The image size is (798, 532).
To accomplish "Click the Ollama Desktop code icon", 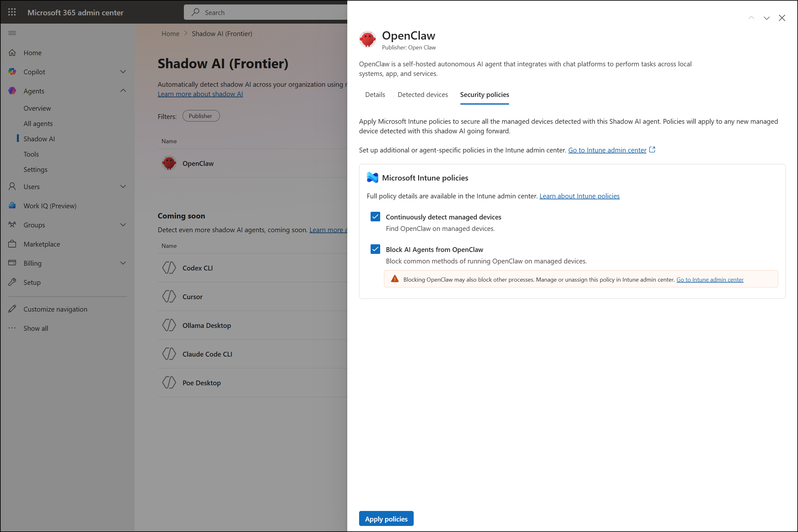I will tap(169, 325).
